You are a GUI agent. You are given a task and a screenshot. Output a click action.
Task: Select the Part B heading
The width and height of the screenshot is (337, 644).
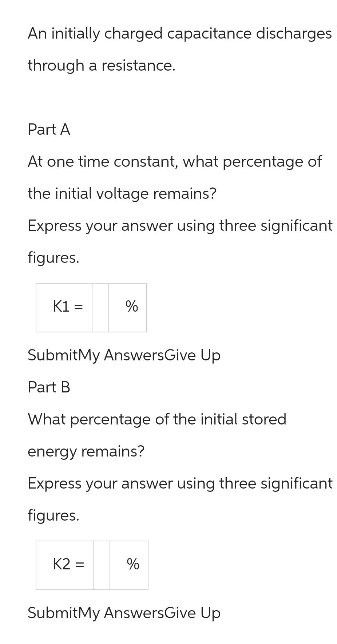tap(48, 387)
